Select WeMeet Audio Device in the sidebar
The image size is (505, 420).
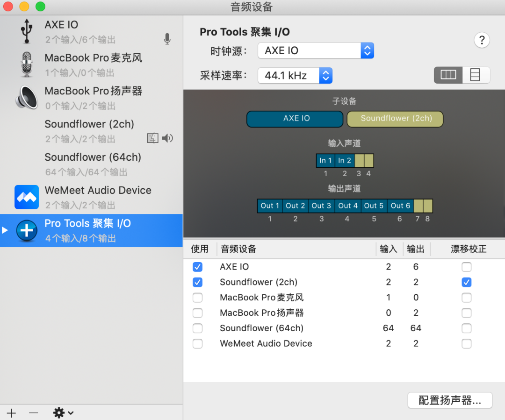(92, 197)
